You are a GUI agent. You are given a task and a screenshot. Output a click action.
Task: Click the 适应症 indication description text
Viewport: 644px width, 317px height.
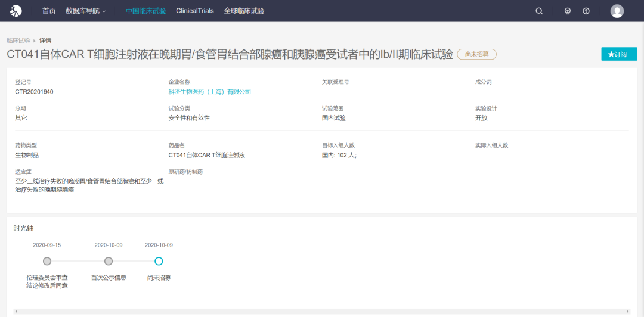(89, 185)
